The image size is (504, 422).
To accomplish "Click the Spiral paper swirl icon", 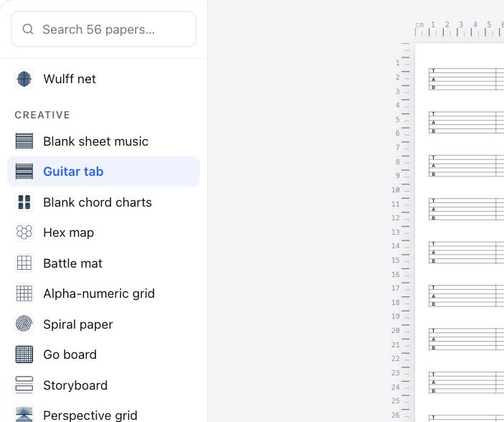I will coord(24,324).
